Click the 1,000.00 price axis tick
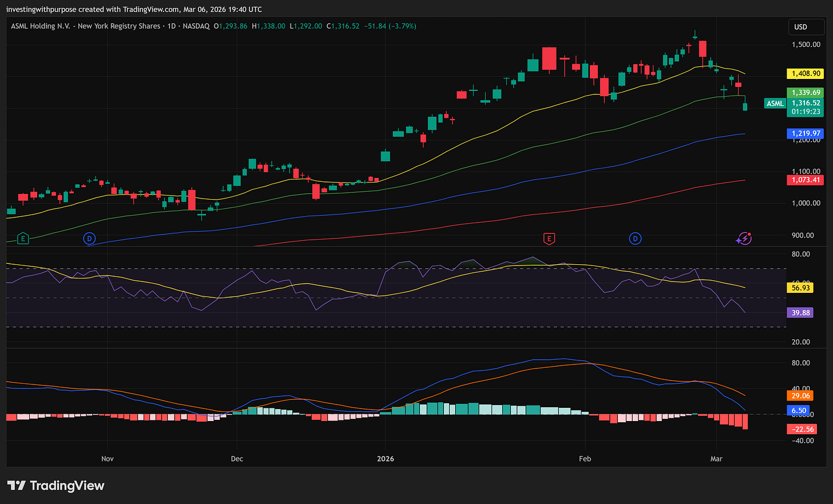This screenshot has height=504, width=833. coord(806,203)
